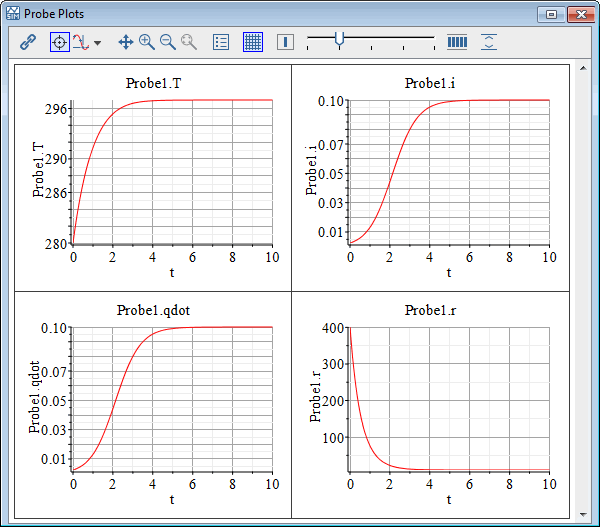Toggle the point probe crosshair tool
The image size is (600, 527).
pyautogui.click(x=60, y=42)
